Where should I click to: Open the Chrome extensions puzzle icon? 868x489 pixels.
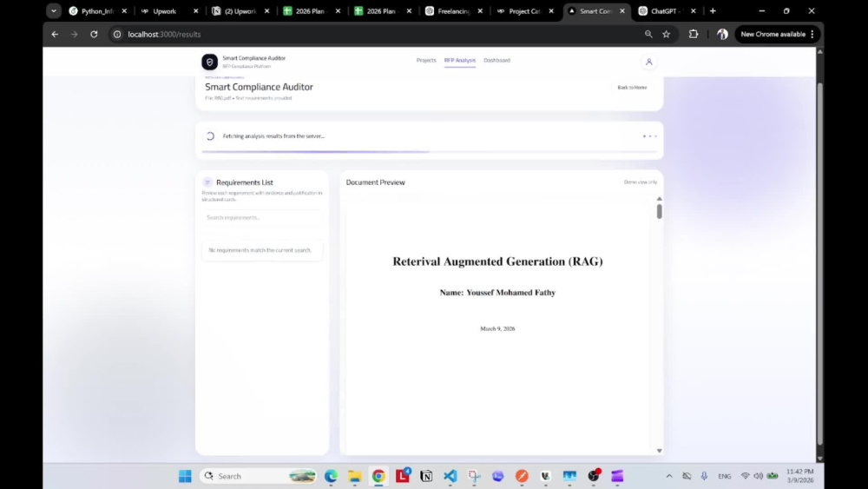coord(693,35)
